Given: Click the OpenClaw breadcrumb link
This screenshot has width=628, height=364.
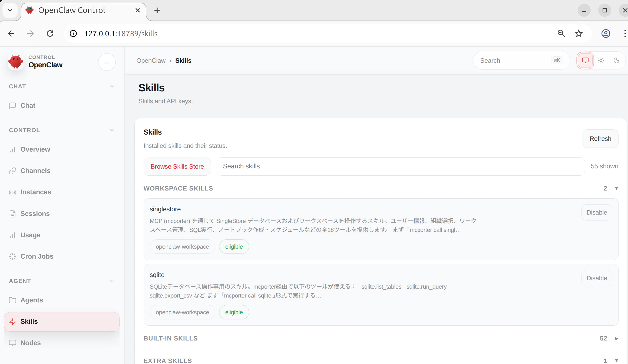Looking at the screenshot, I should [x=151, y=61].
